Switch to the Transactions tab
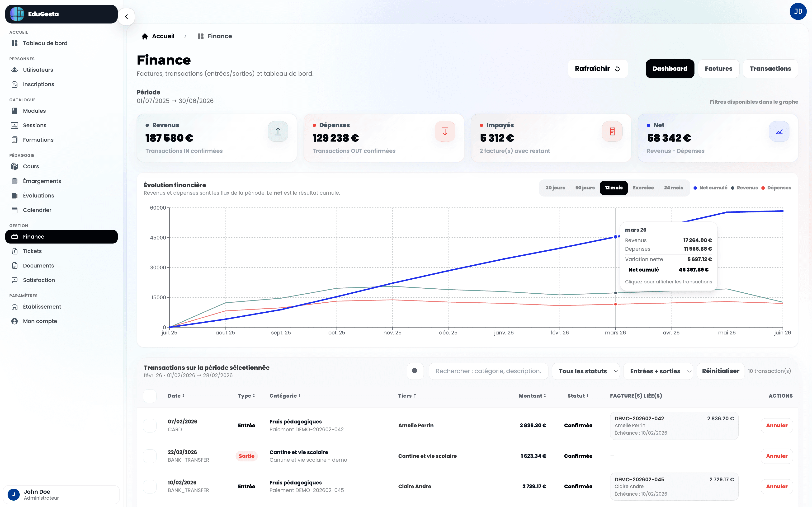This screenshot has height=507, width=812. pyautogui.click(x=770, y=69)
